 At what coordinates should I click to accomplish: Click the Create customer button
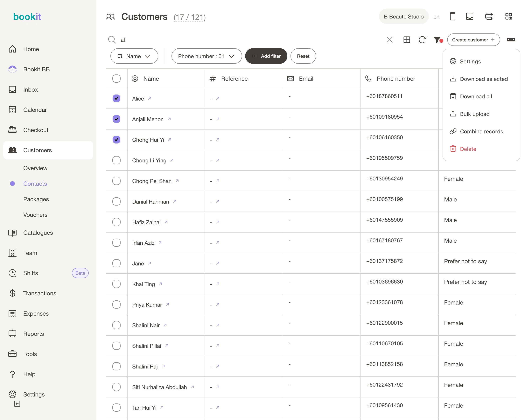pos(473,40)
